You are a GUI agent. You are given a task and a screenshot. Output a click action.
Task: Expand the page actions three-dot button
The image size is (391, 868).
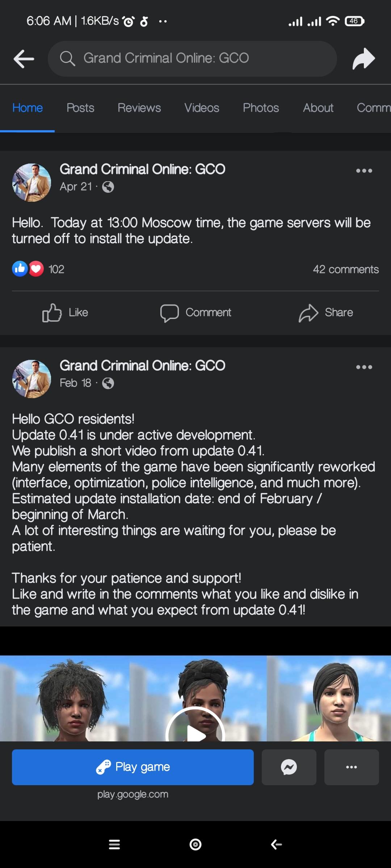click(351, 767)
